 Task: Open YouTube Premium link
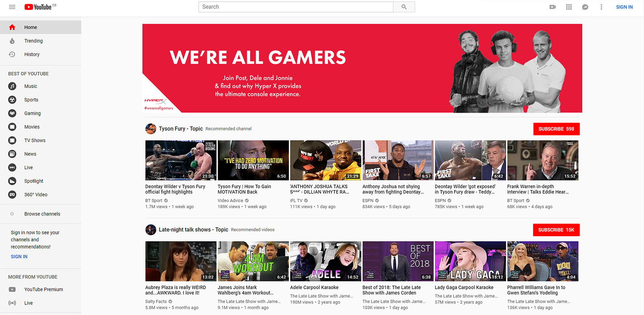[44, 289]
